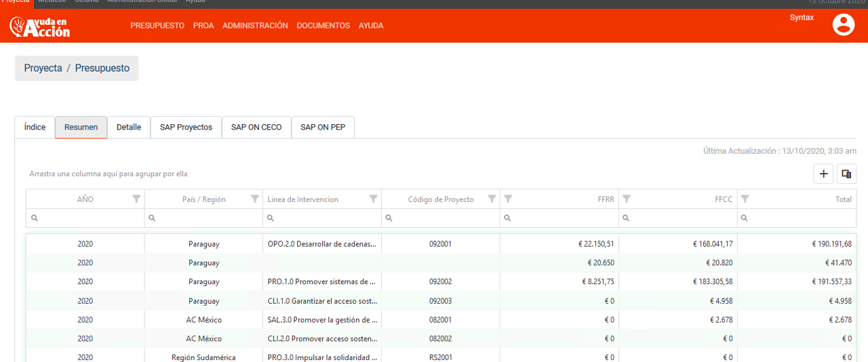
Task: Sort by the País / Región column header
Action: [203, 199]
